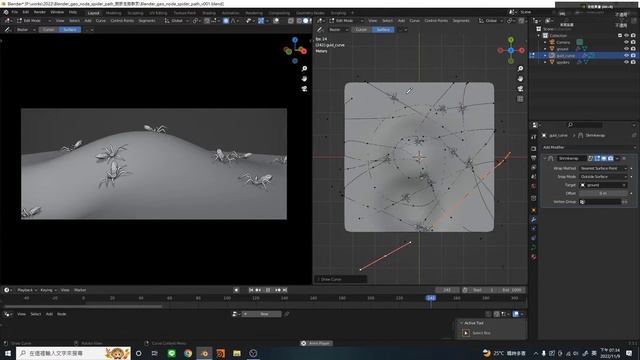Open the World properties tab icon
The height and width of the screenshot is (360, 640).
pos(533,186)
